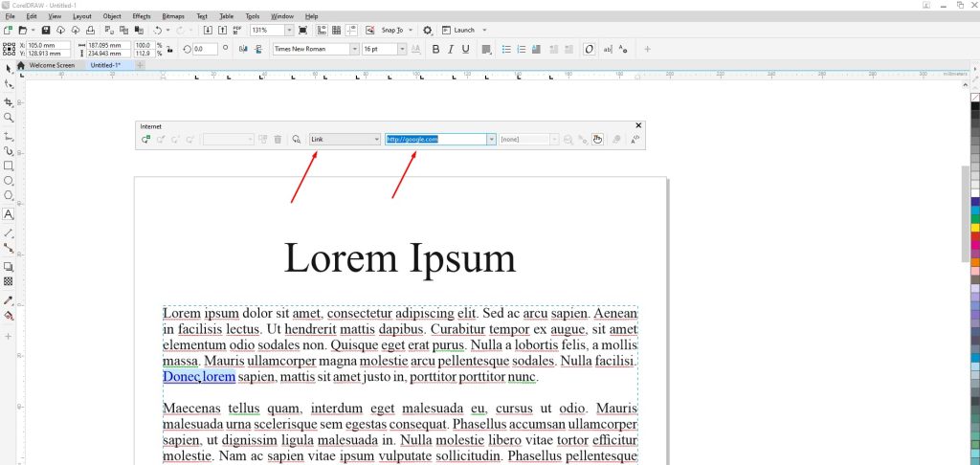Toggle Show Rulers button
980x465 pixels.
[x=323, y=30]
